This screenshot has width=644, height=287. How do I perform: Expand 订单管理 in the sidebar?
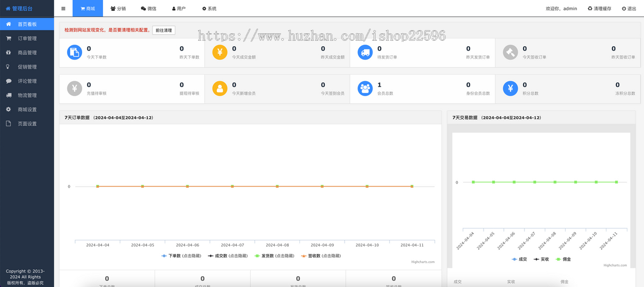[27, 39]
